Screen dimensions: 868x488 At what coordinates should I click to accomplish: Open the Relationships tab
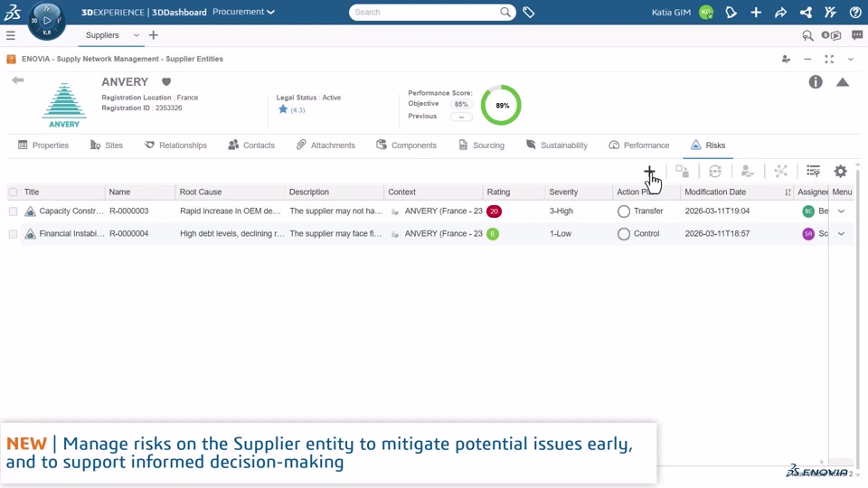click(175, 145)
